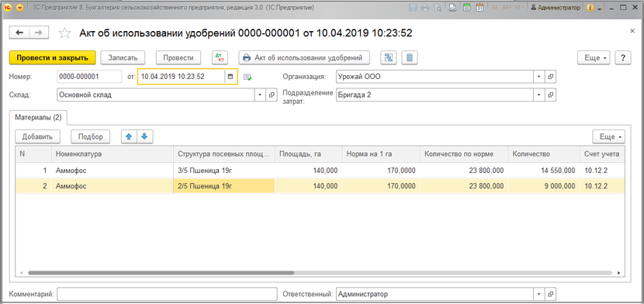Click the scrollbar's left arrow
This screenshot has width=644, height=304.
23,272
